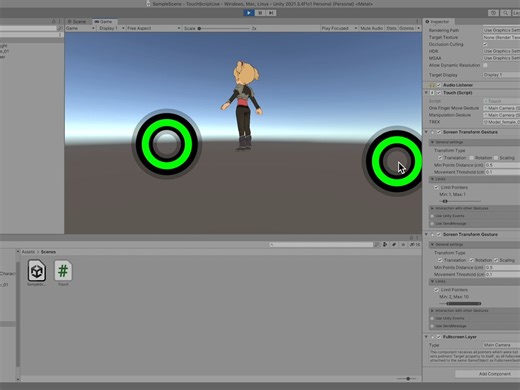Viewport: 520px width, 390px height.
Task: Click the Search by Type icon
Action: pyautogui.click(x=385, y=244)
